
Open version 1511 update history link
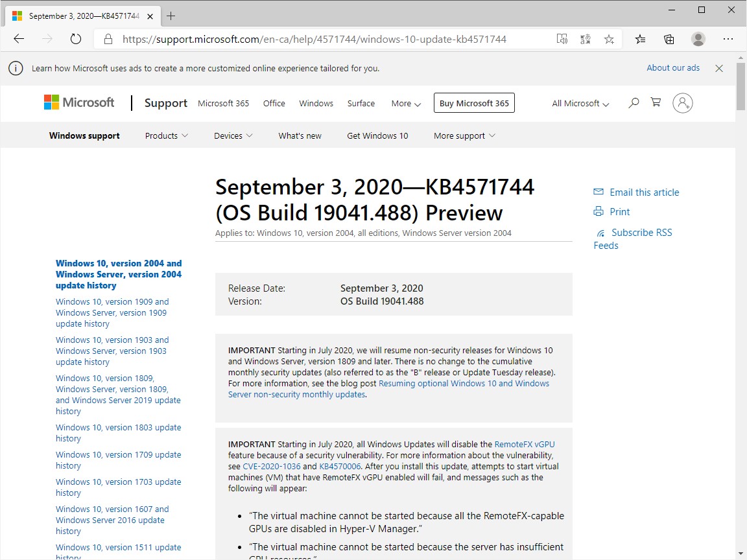pos(118,551)
